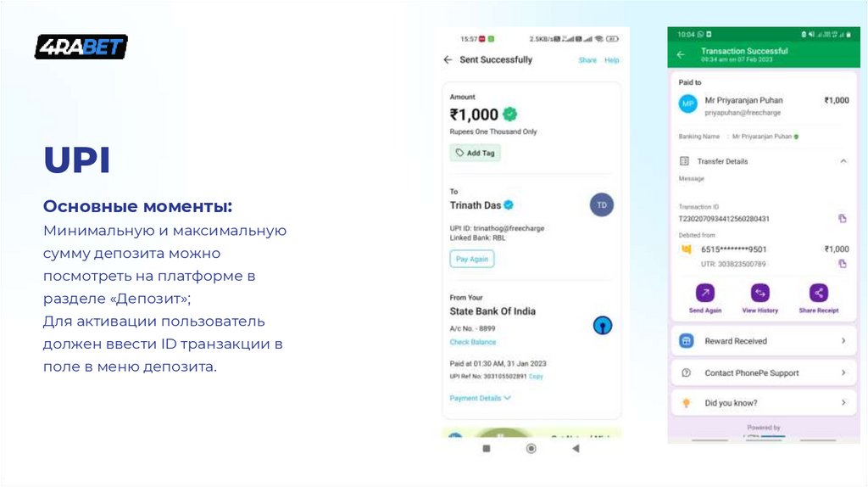The image size is (868, 487).
Task: Expand Payment Details dropdown
Action: (481, 398)
